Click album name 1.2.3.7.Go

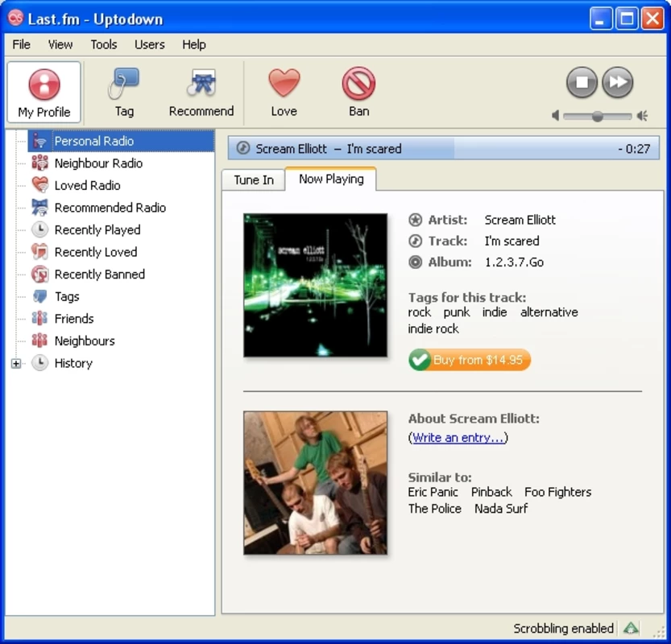coord(514,262)
